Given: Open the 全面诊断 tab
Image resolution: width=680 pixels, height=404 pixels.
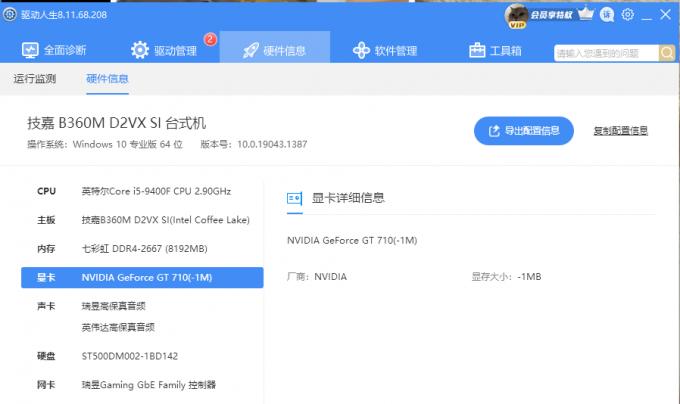Looking at the screenshot, I should 54,50.
